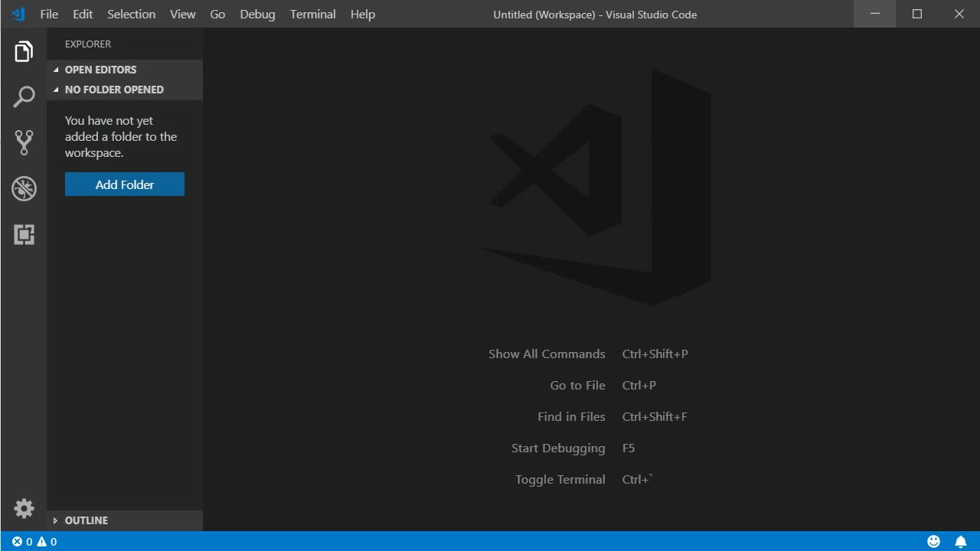Image resolution: width=980 pixels, height=551 pixels.
Task: Send feedback via smiley icon
Action: pyautogui.click(x=933, y=542)
